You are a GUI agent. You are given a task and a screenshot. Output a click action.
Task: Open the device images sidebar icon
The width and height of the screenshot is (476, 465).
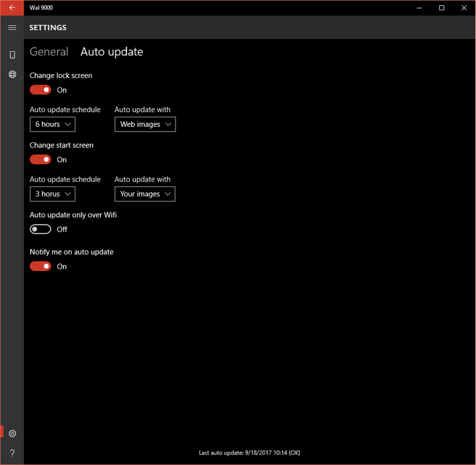tap(12, 55)
